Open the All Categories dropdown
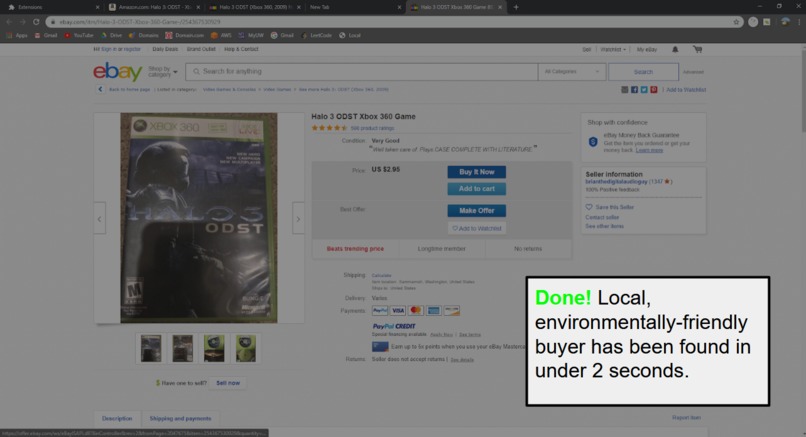This screenshot has width=806, height=437. pyautogui.click(x=572, y=71)
